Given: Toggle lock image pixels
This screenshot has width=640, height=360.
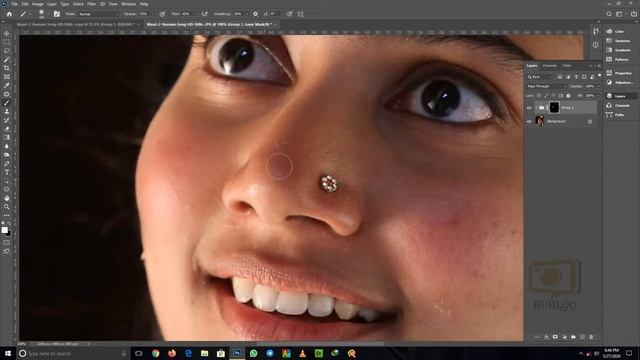Looking at the screenshot, I should pyautogui.click(x=546, y=96).
